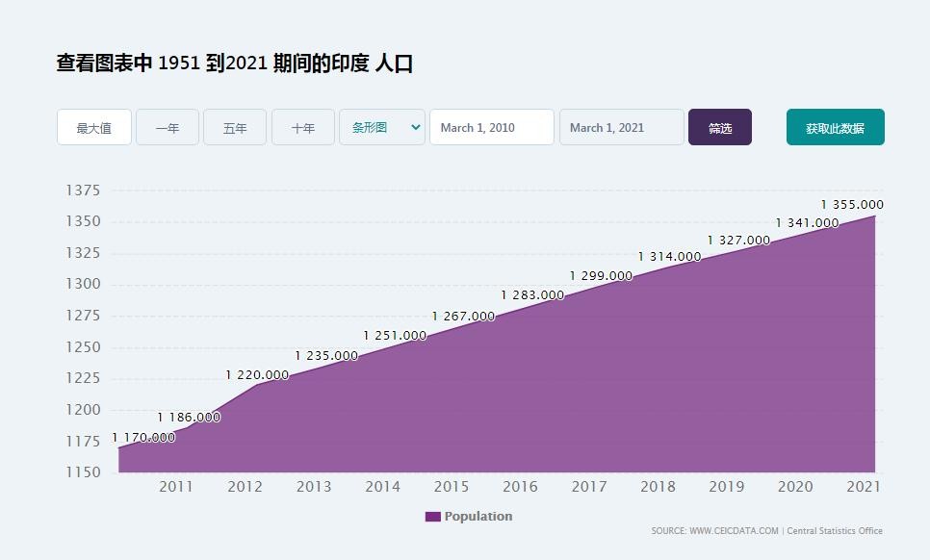Click the 最大值 range button
This screenshot has width=930, height=560.
(94, 128)
